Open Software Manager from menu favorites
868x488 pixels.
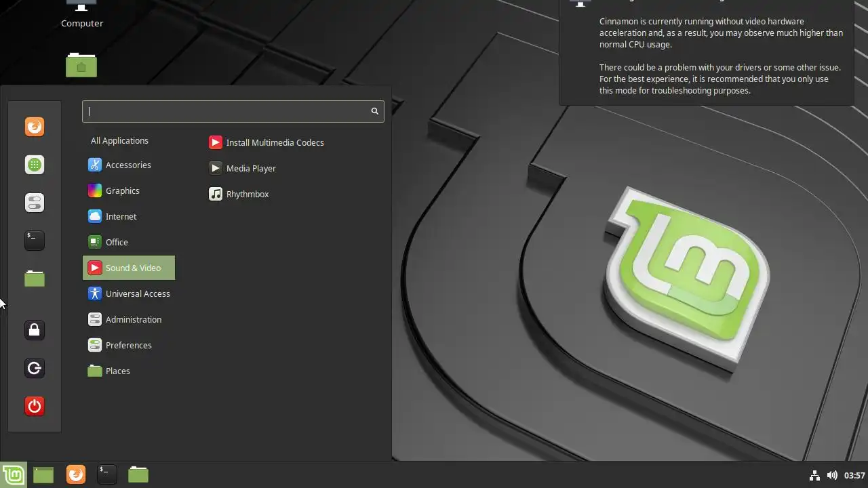tap(35, 165)
